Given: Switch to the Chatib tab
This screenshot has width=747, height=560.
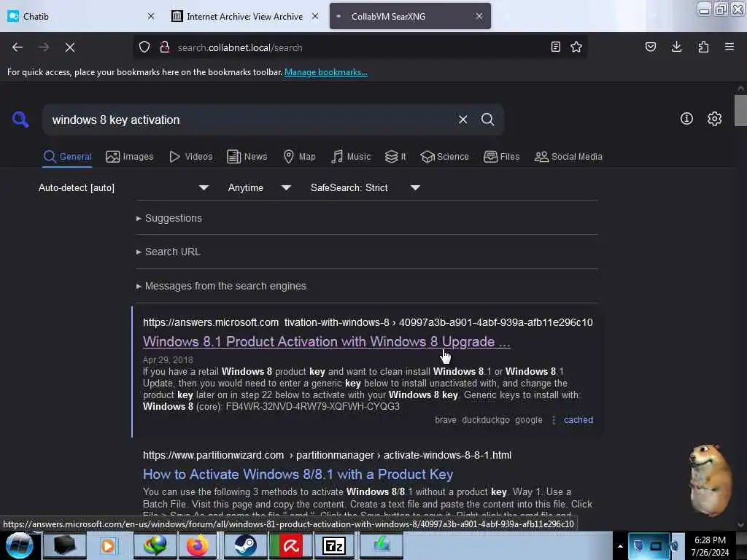Looking at the screenshot, I should (x=82, y=16).
